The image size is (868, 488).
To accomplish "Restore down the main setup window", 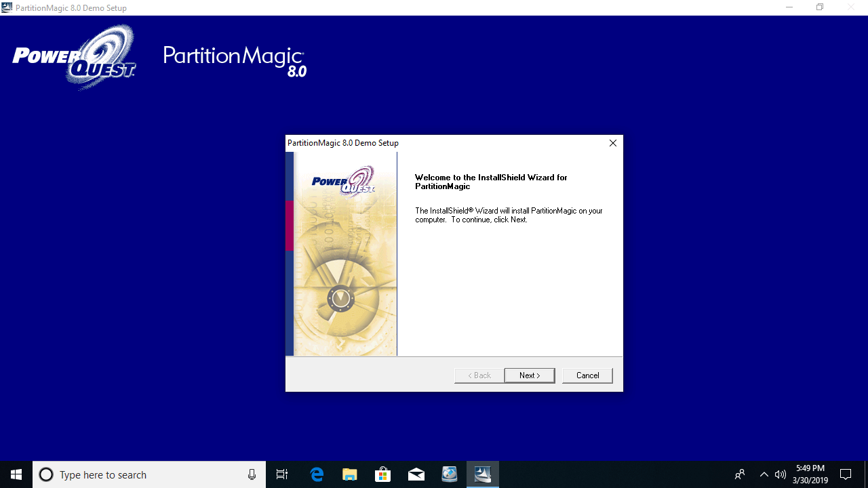I will (820, 7).
